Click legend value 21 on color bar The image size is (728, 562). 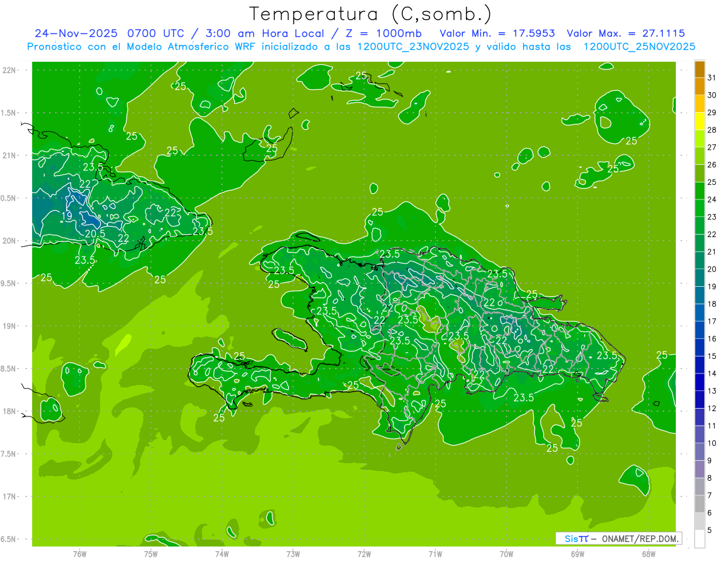[x=712, y=252]
